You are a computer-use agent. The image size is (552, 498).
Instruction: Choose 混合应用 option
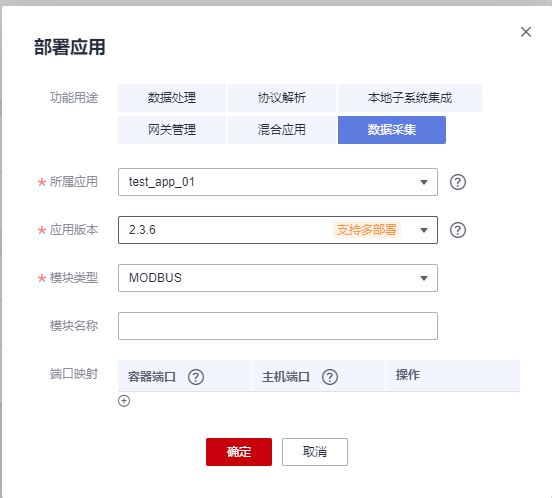pos(282,130)
